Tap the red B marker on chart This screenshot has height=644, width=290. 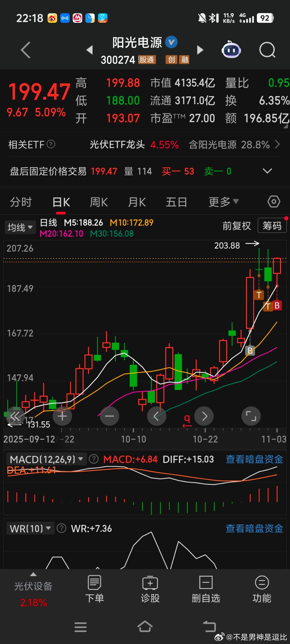click(277, 306)
